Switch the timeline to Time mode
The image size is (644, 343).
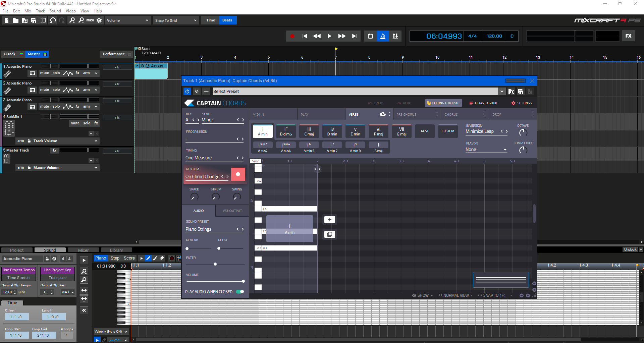[211, 20]
